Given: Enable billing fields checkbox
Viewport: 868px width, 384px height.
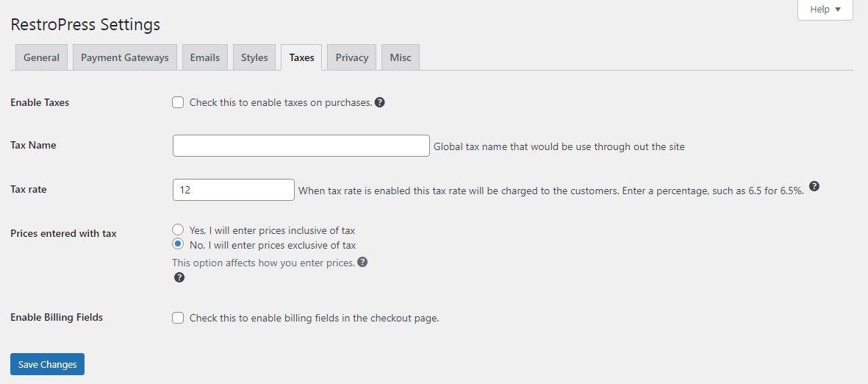Looking at the screenshot, I should [x=178, y=318].
